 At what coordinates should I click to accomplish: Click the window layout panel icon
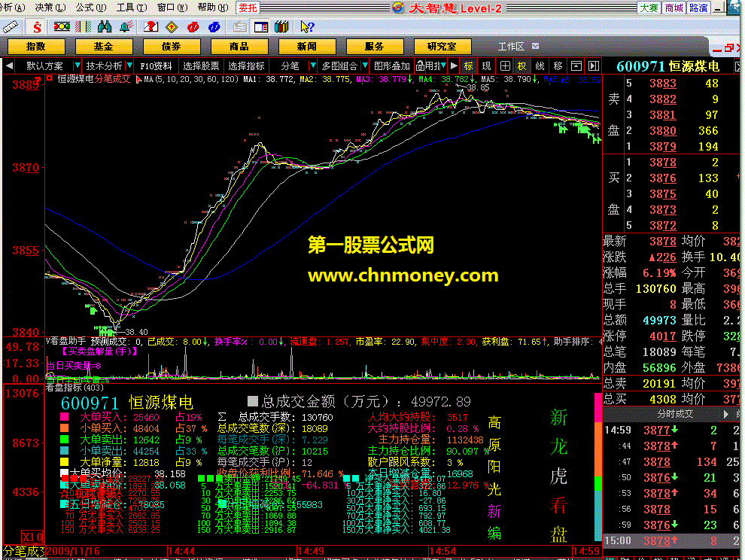(x=261, y=27)
